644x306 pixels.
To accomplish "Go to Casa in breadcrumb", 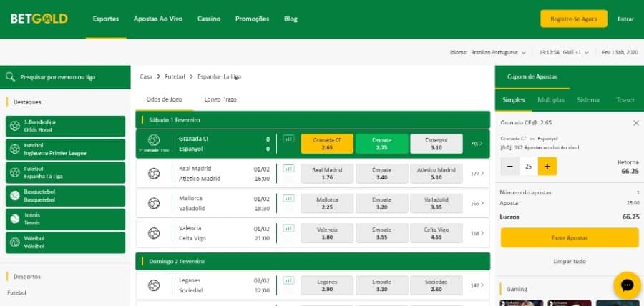I will (x=146, y=76).
